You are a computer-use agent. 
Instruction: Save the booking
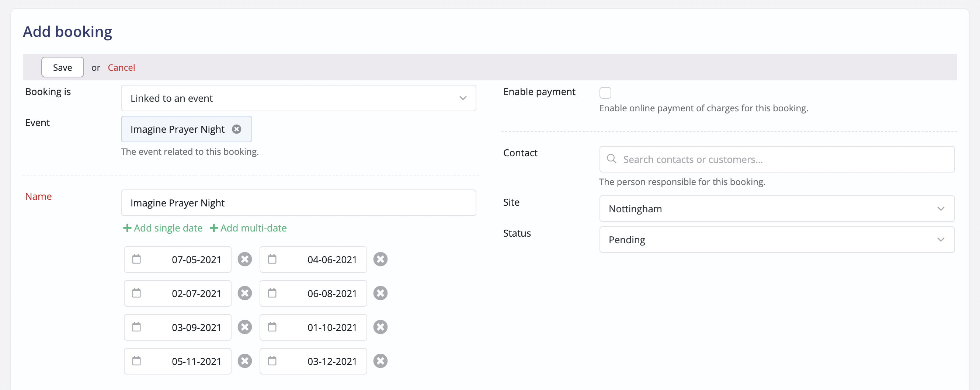[62, 67]
